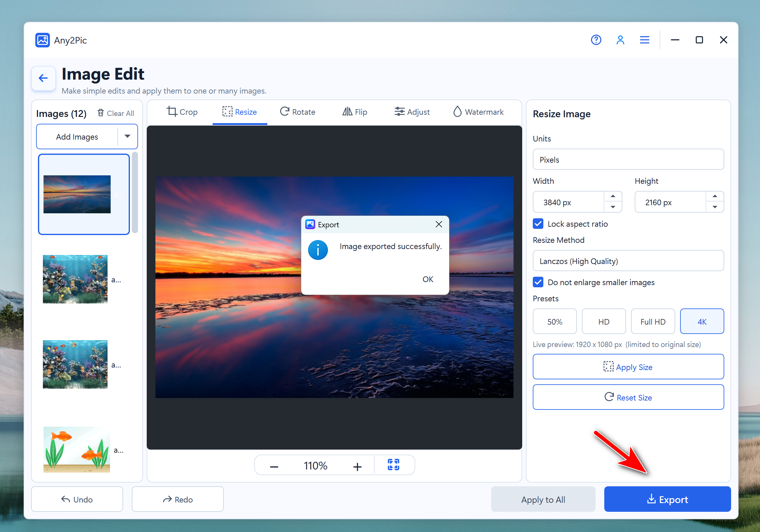Click the Reset Size button
760x532 pixels.
[x=628, y=397]
